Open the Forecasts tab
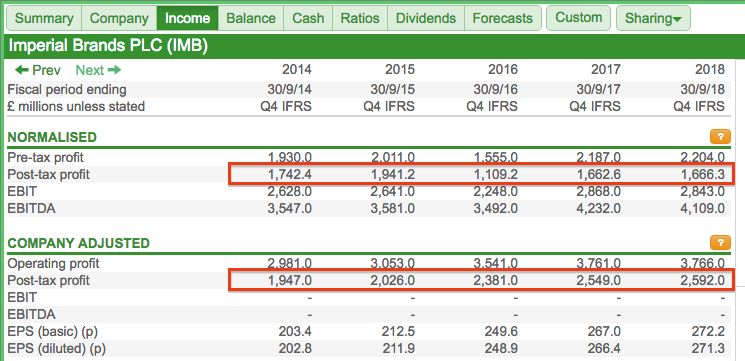 click(503, 18)
